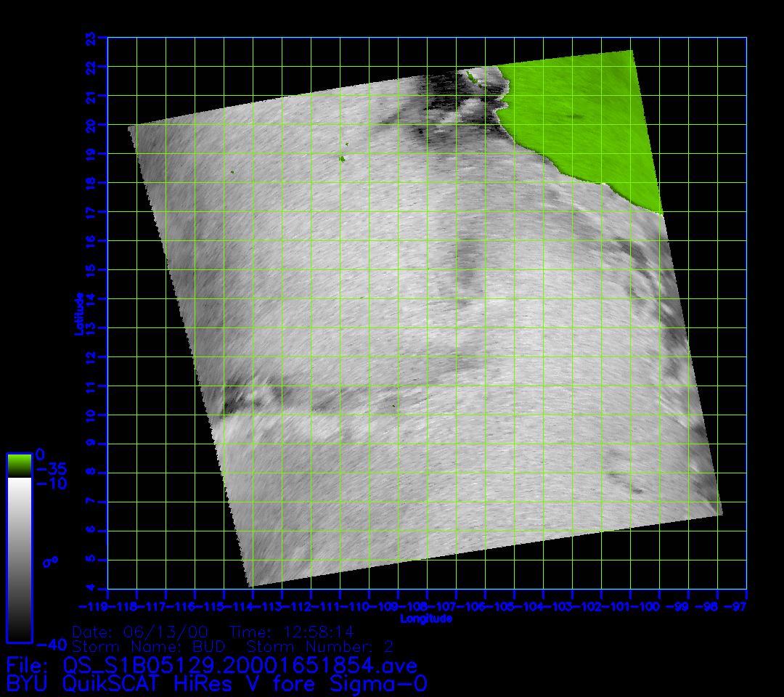The image size is (784, 697).
Task: Click the Storm Name BUD label
Action: click(x=150, y=646)
